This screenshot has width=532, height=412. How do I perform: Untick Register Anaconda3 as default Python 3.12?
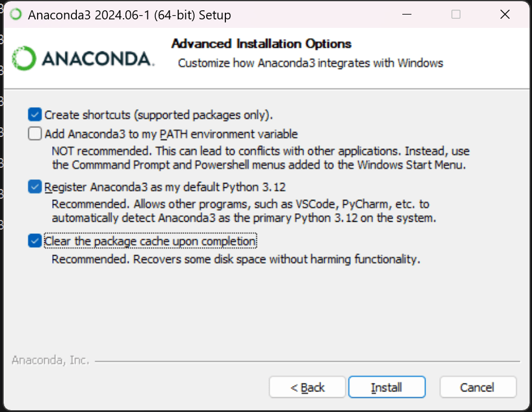(35, 187)
